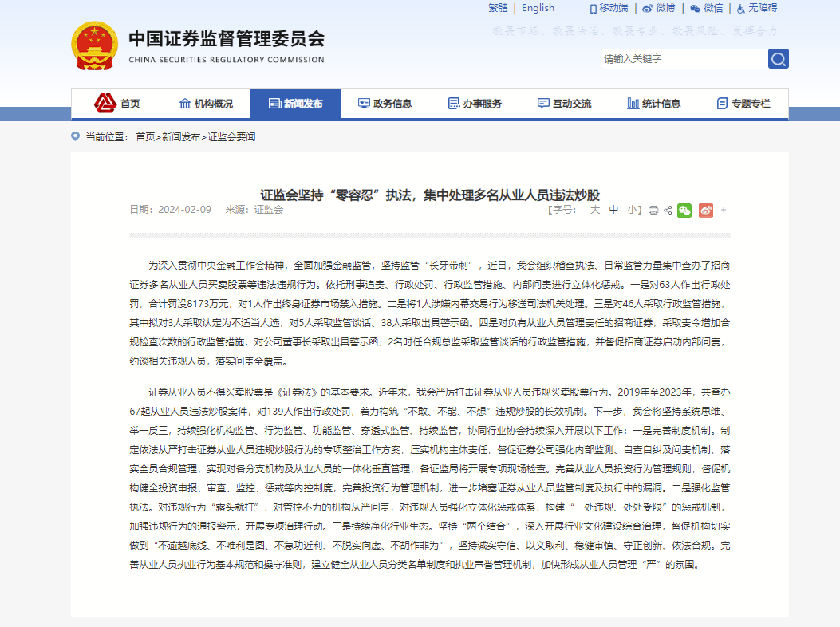Share the article via the red Weibo icon
840x627 pixels.
point(705,210)
